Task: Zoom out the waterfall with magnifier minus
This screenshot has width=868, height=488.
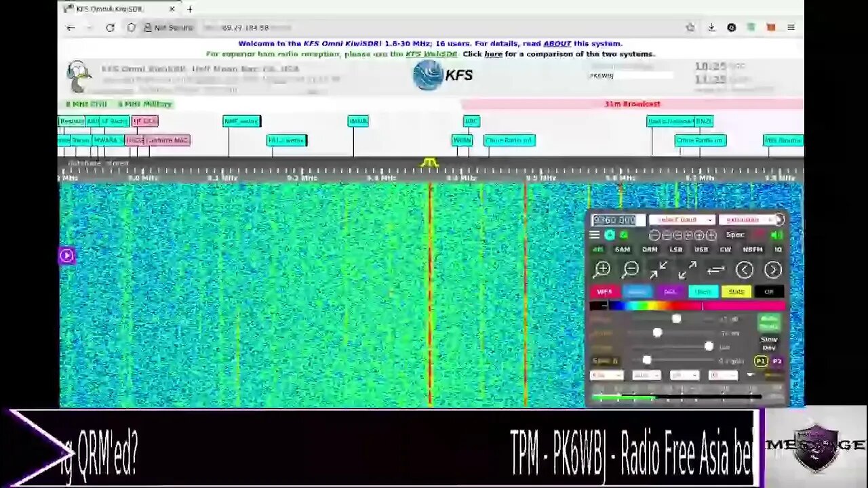Action: click(x=631, y=270)
